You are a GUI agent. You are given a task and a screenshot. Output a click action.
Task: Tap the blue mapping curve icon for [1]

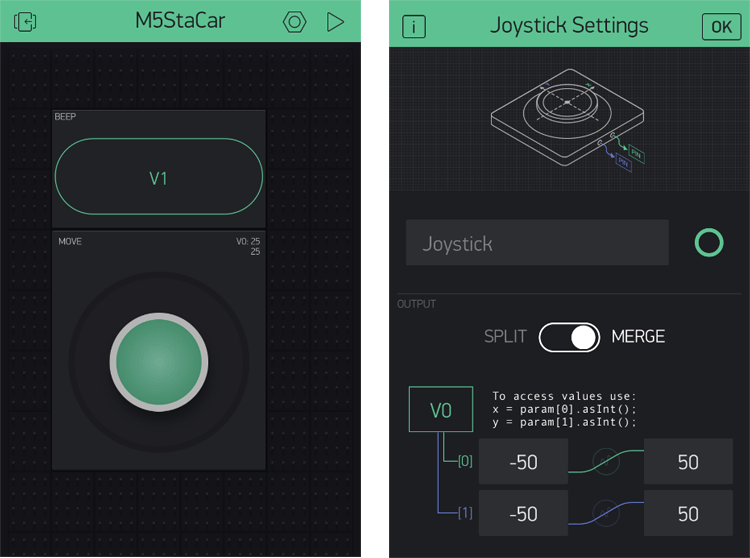point(606,513)
